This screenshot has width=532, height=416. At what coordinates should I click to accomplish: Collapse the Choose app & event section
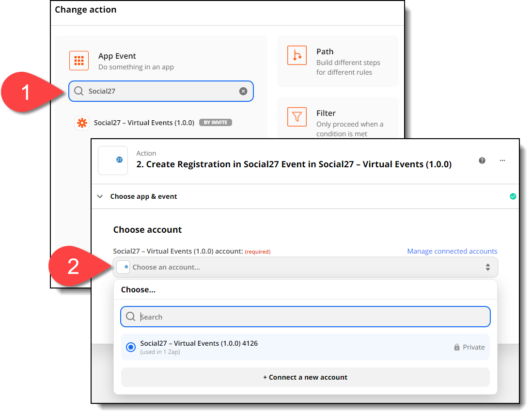pyautogui.click(x=100, y=196)
